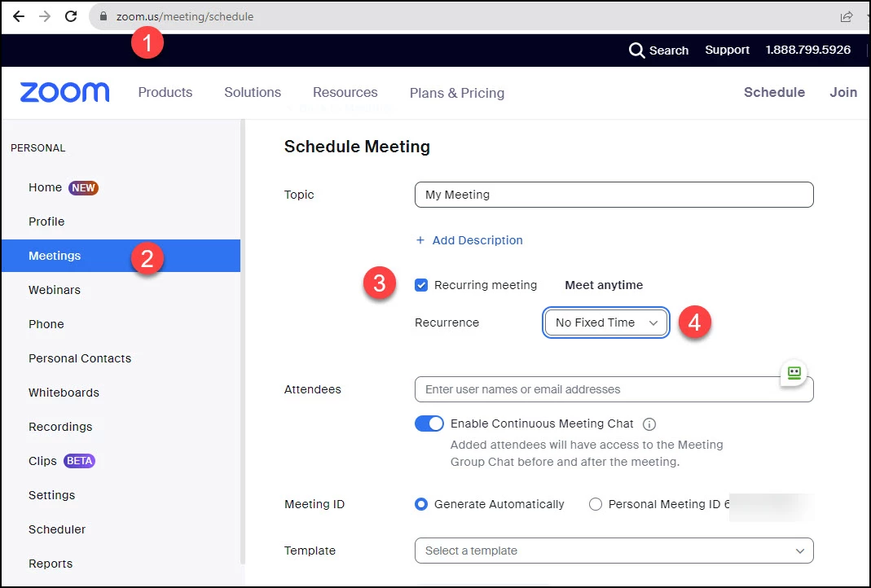Open the Solutions menu
Image resolution: width=871 pixels, height=588 pixels.
coord(253,92)
